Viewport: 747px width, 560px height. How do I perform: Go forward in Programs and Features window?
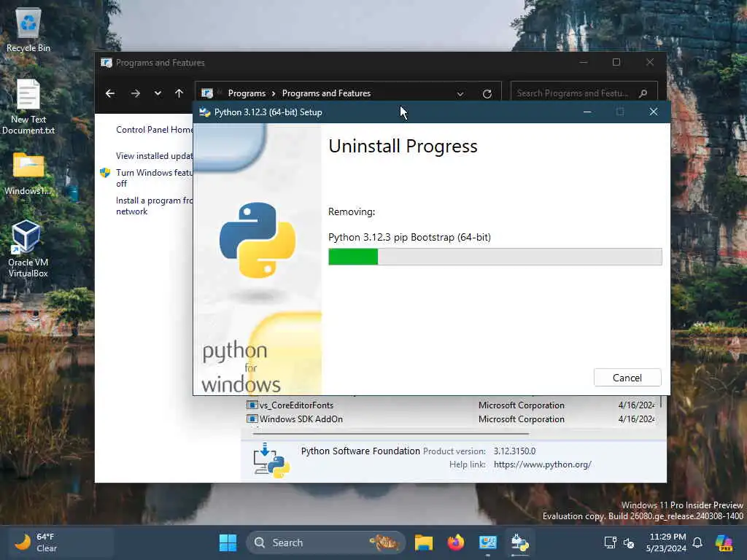(135, 93)
